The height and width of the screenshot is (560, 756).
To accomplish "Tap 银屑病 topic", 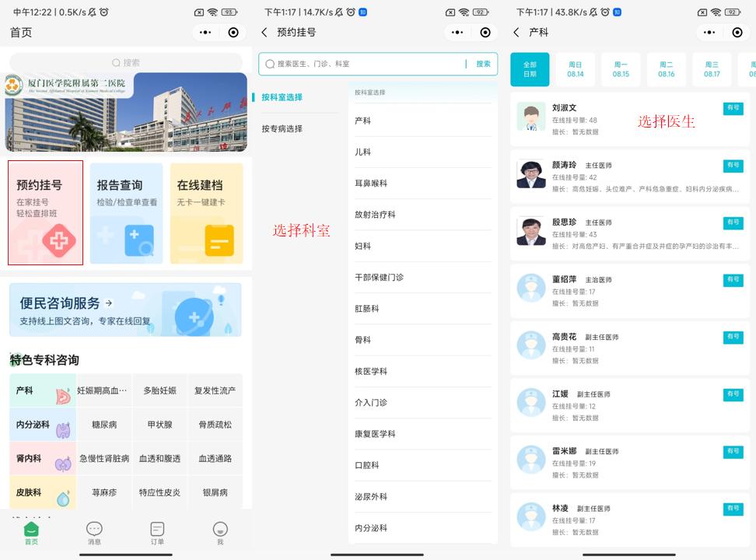I will (x=215, y=492).
